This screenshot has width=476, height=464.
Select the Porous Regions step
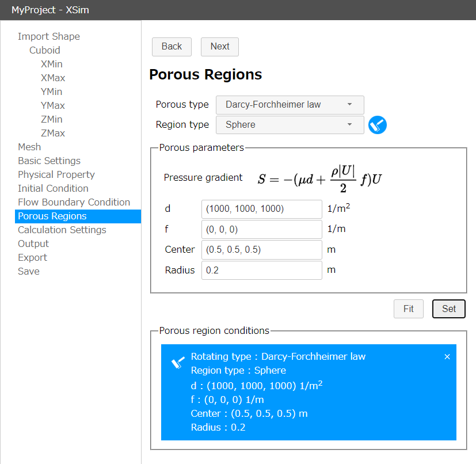(x=78, y=216)
